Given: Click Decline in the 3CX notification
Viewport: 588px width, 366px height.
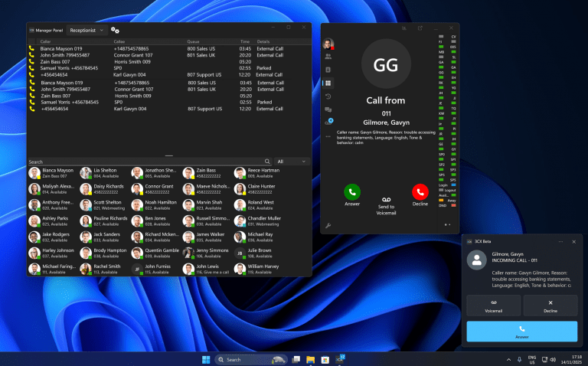Looking at the screenshot, I should 550,306.
